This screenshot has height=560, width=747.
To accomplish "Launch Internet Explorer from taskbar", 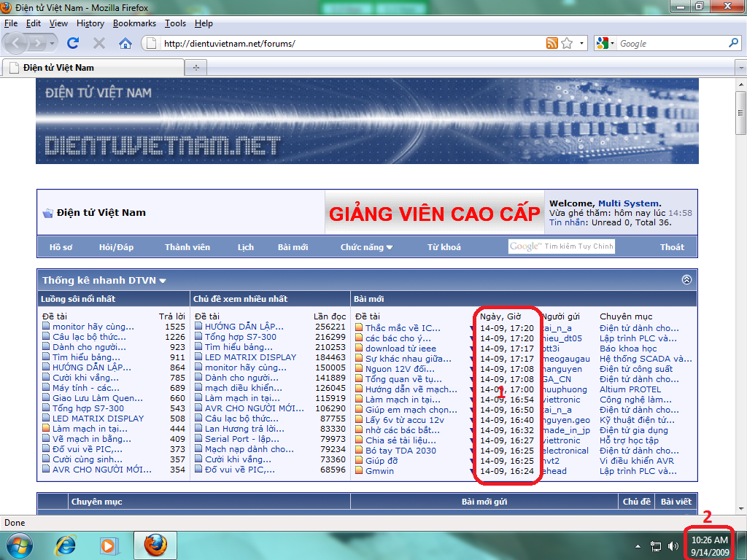I will click(x=65, y=545).
